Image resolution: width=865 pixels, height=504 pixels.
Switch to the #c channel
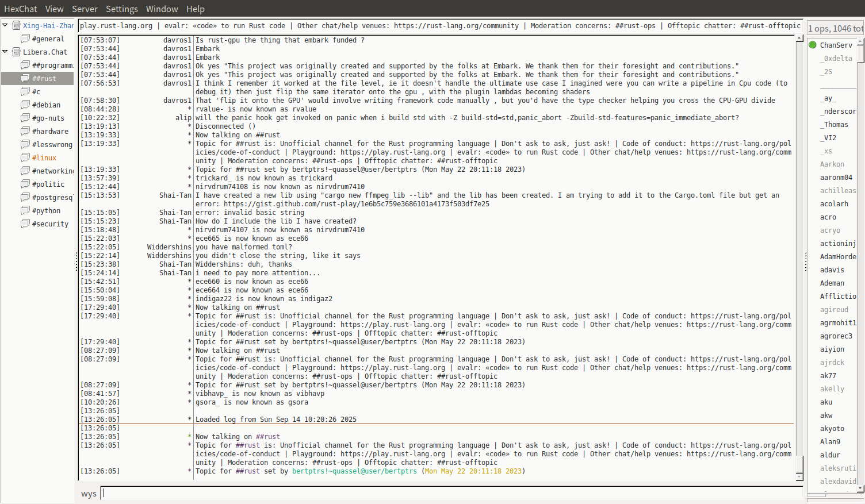coord(36,91)
